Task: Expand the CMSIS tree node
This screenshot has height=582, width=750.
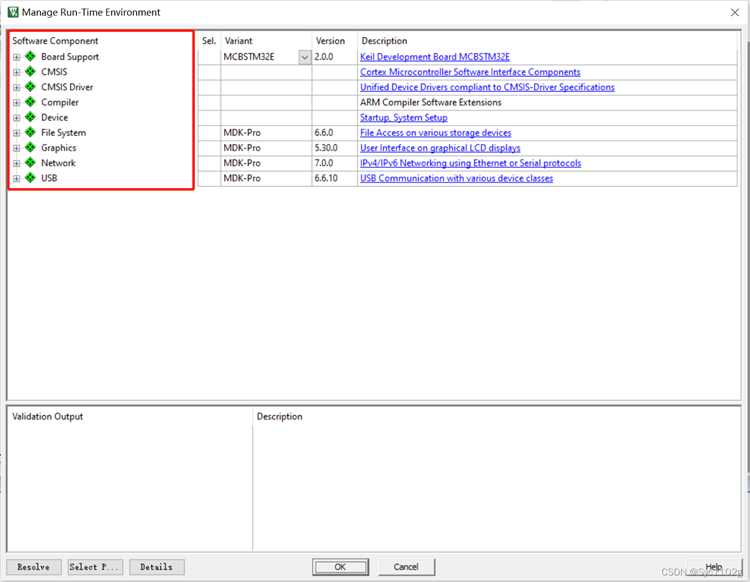Action: click(16, 72)
